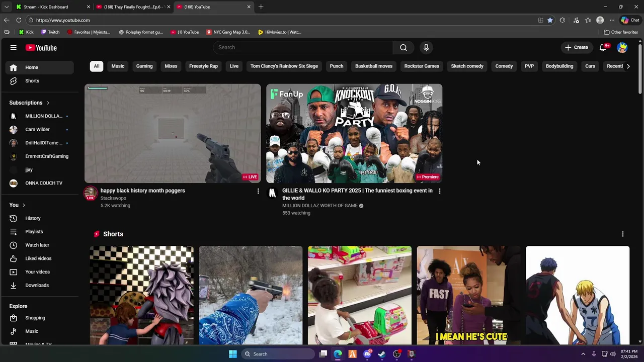The image size is (644, 362).
Task: Click the bookmark star in the address bar
Action: point(550,20)
